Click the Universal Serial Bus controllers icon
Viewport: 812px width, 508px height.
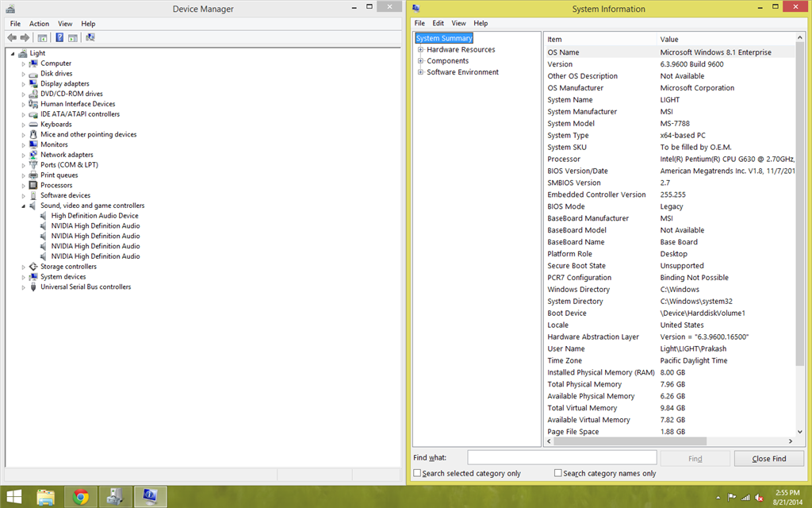click(x=33, y=287)
